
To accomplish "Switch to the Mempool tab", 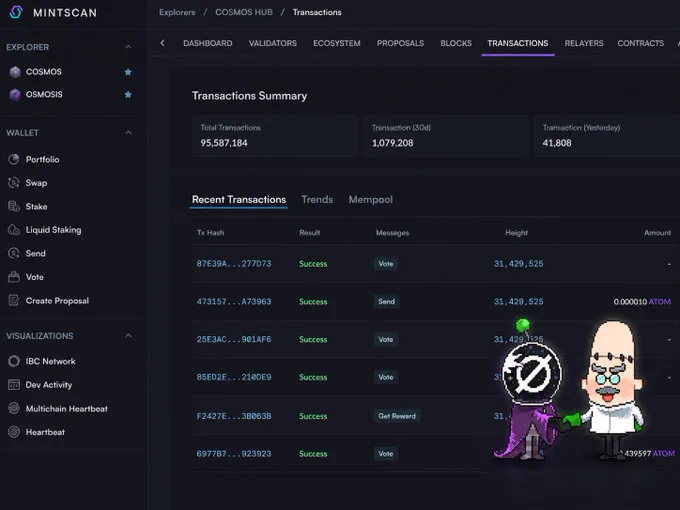I will click(371, 199).
